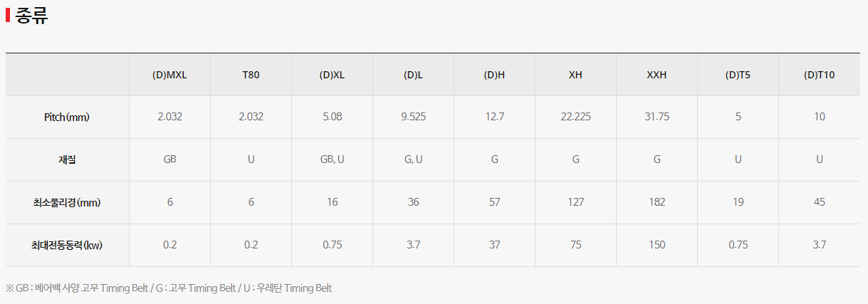868x304 pixels.
Task: Click the XXH column header
Action: (657, 75)
